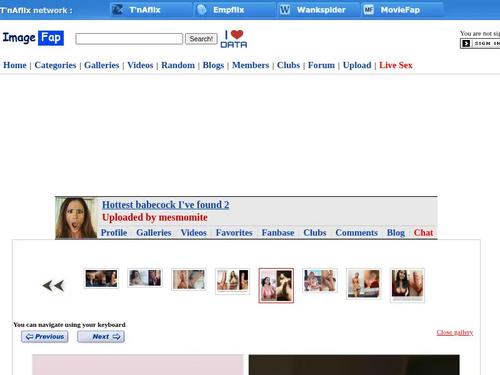Open Clubs in top navigation
This screenshot has height=375, width=500.
pos(288,65)
